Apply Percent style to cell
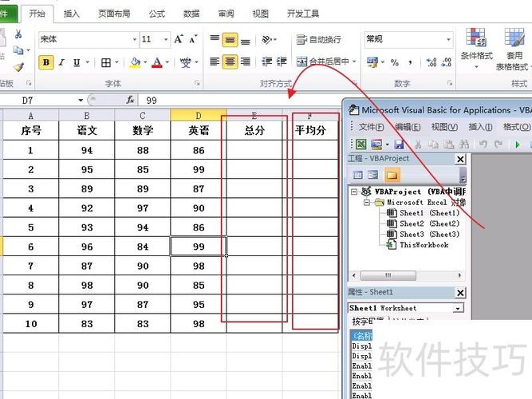 [394, 62]
